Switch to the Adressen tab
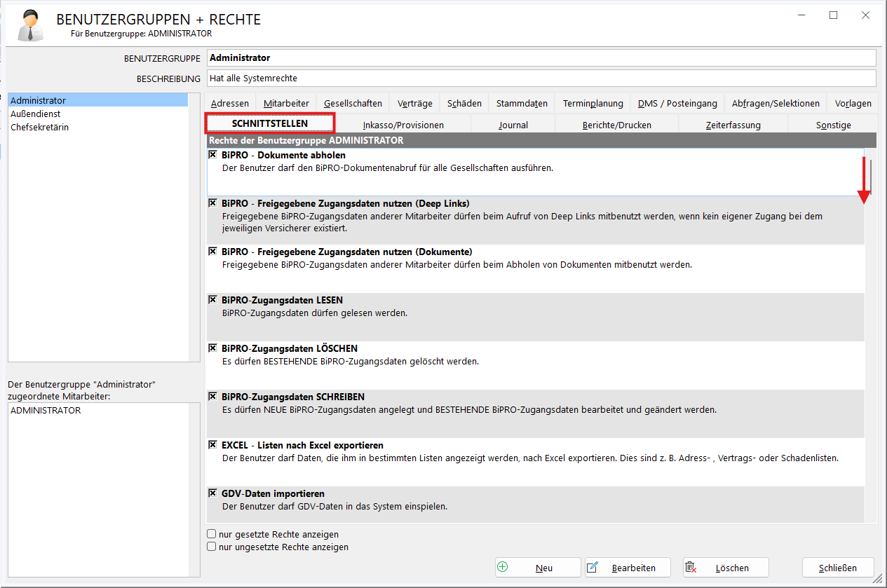The height and width of the screenshot is (588, 887). [229, 104]
